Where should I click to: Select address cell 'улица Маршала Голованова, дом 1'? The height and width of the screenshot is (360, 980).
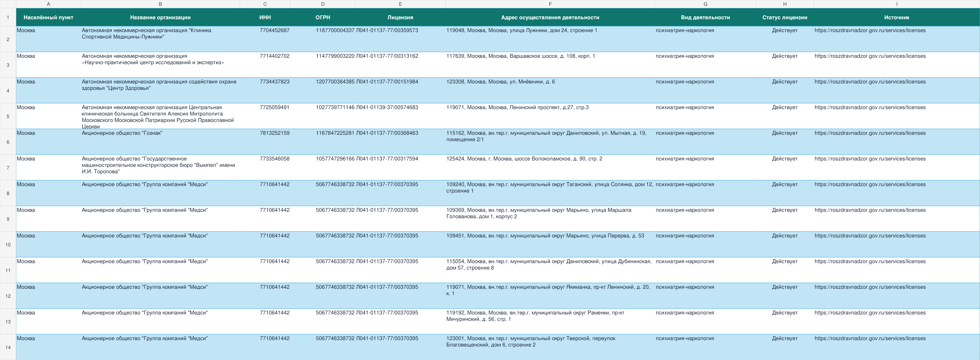pyautogui.click(x=550, y=219)
